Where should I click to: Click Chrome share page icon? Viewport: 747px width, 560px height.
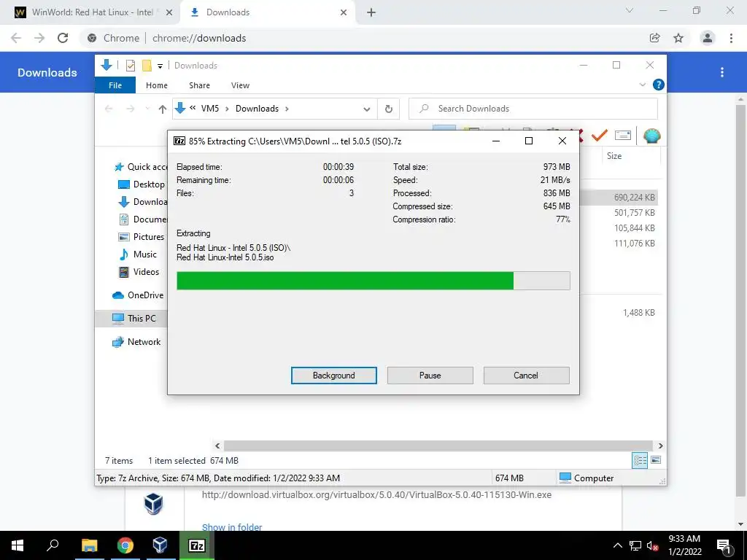tap(654, 38)
